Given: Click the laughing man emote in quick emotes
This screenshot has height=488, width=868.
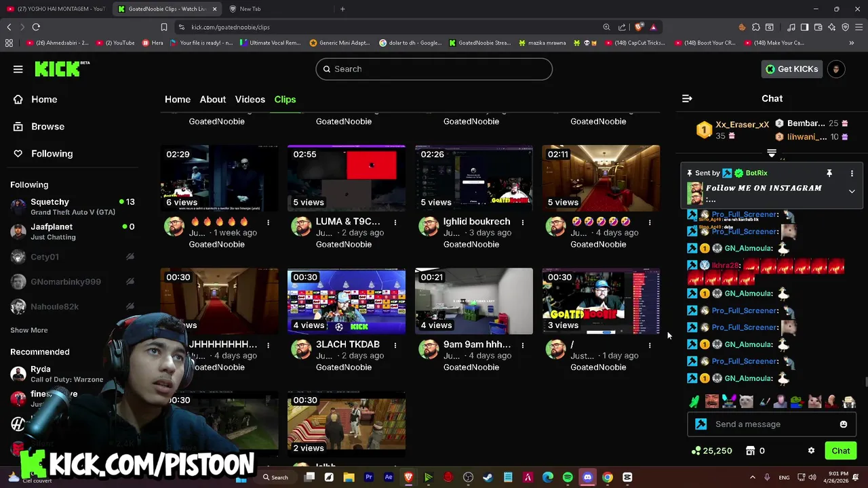Looking at the screenshot, I should [x=711, y=401].
